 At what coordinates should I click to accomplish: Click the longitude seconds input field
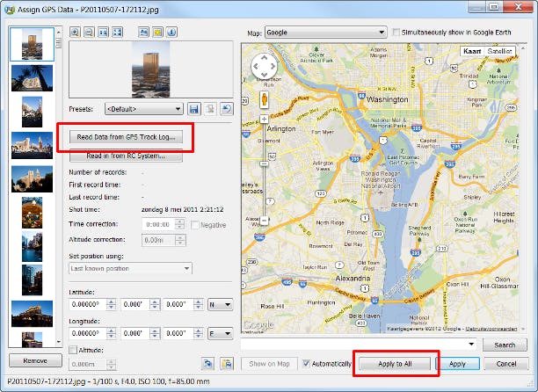coord(178,333)
